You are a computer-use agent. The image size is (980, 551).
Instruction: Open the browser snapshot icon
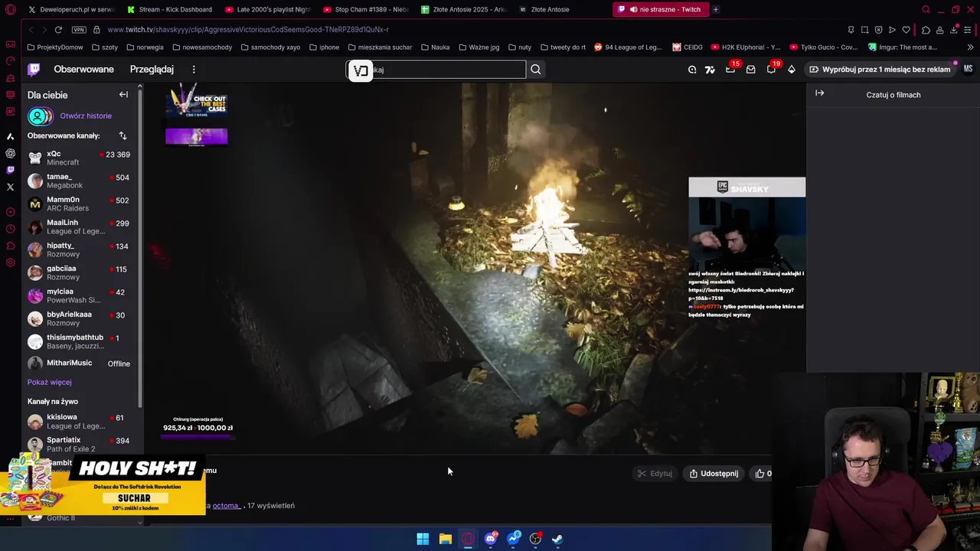point(864,30)
